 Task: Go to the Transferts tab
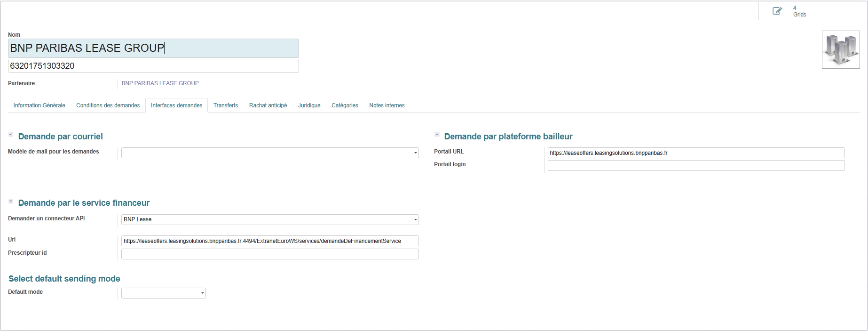(225, 105)
